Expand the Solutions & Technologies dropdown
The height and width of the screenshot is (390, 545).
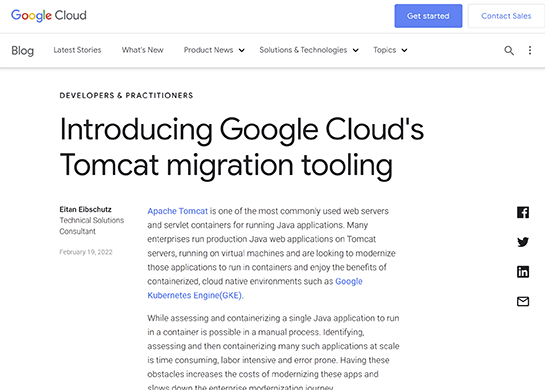[309, 50]
